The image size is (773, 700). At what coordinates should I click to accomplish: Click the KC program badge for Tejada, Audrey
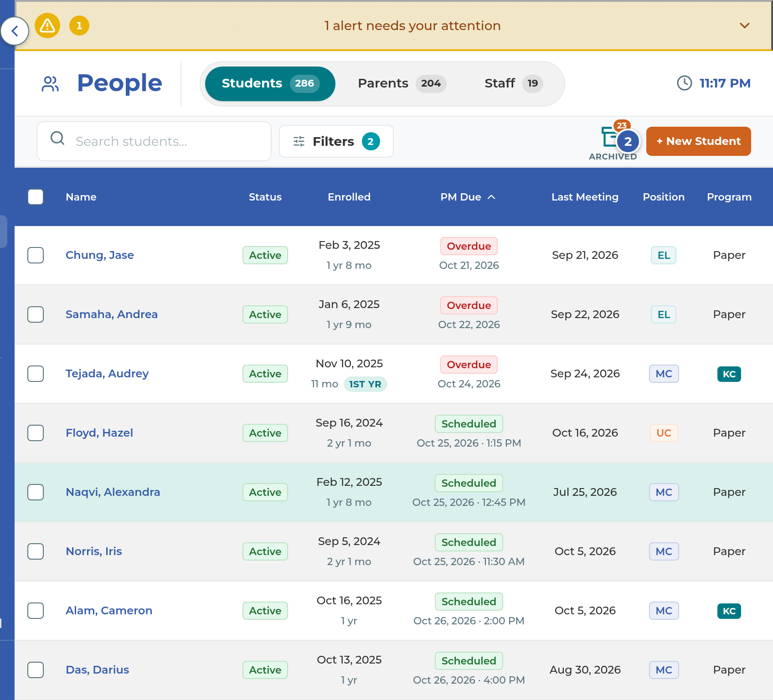pos(729,374)
